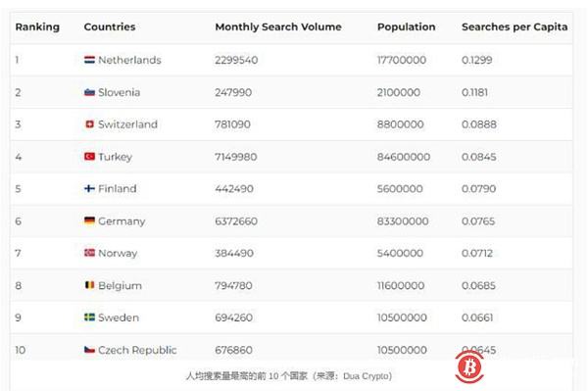588x391 pixels.
Task: Select the Germany country name
Action: coord(122,221)
